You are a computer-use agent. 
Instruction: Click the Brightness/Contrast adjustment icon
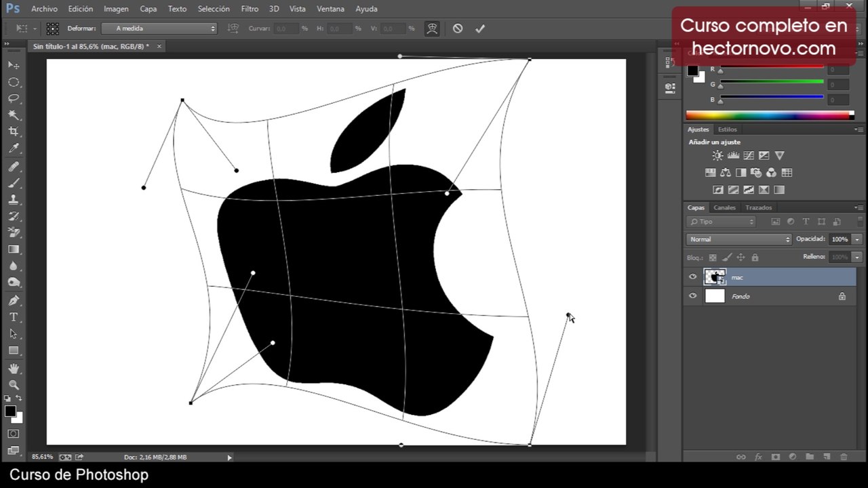coord(717,156)
